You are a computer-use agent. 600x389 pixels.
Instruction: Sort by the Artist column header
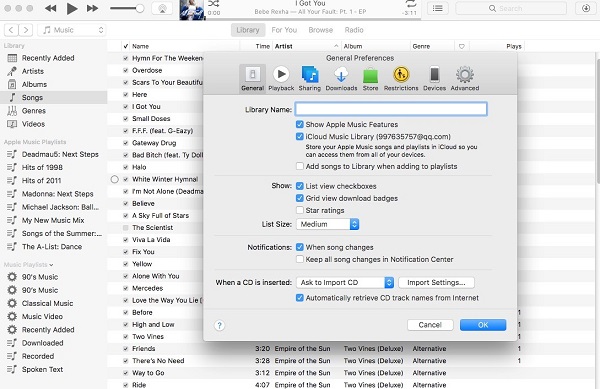tap(307, 46)
